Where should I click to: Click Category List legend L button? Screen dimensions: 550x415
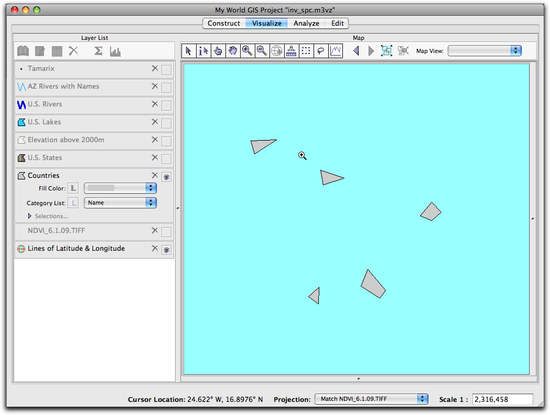pos(73,203)
